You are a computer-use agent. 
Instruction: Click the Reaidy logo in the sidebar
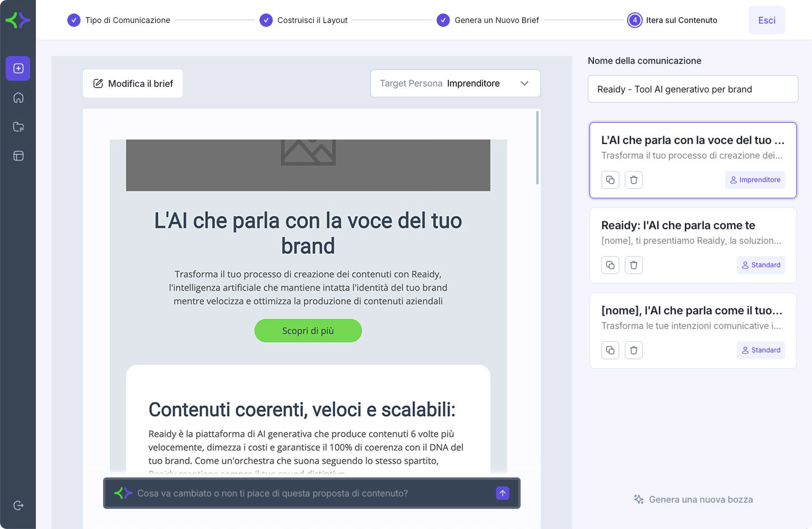pos(18,20)
